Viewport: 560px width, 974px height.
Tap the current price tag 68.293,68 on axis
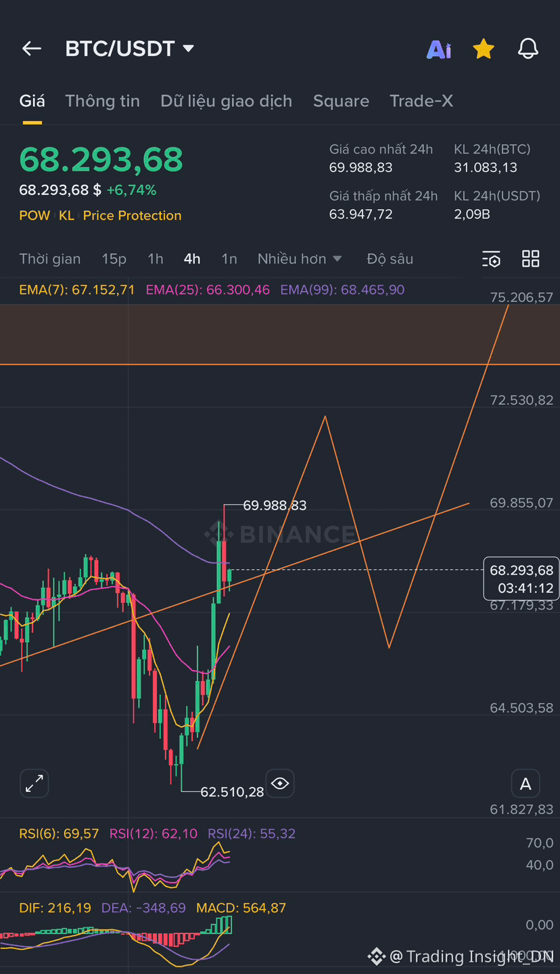pos(521,579)
